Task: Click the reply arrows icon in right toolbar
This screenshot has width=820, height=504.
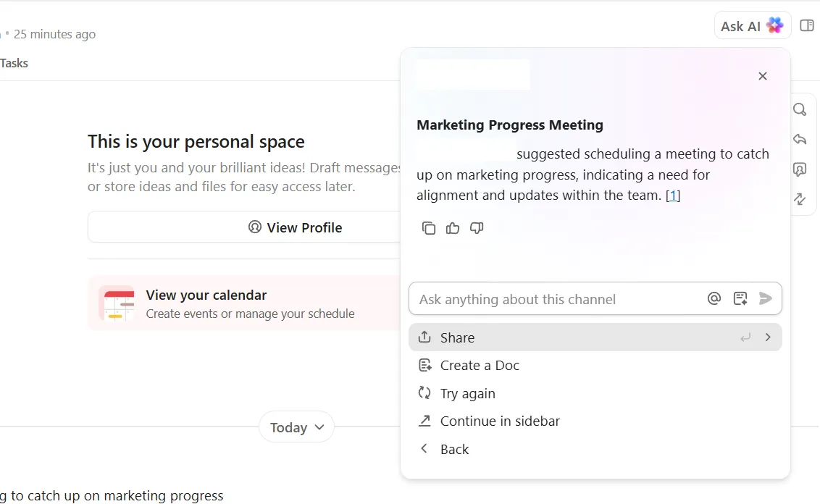Action: (800, 139)
